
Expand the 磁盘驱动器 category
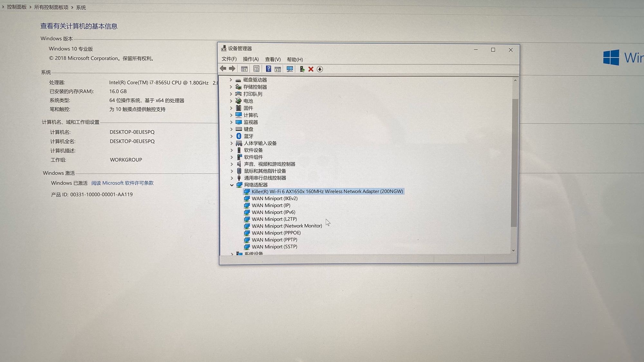pyautogui.click(x=231, y=80)
